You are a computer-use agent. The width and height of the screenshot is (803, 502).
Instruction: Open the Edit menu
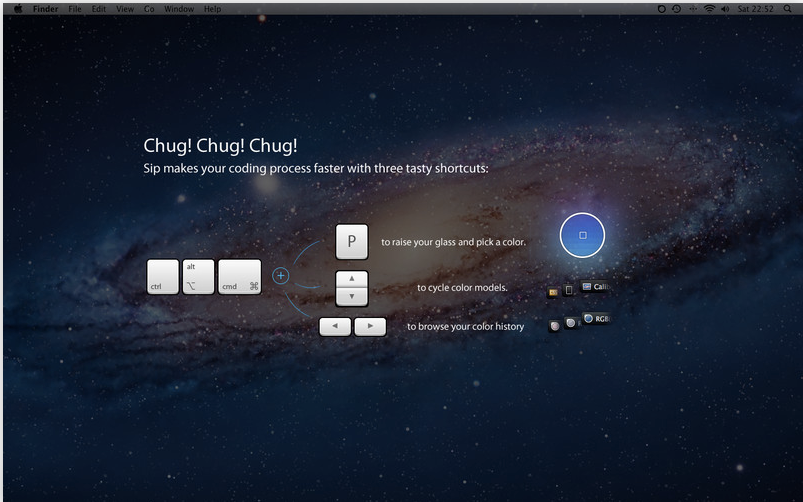point(99,9)
